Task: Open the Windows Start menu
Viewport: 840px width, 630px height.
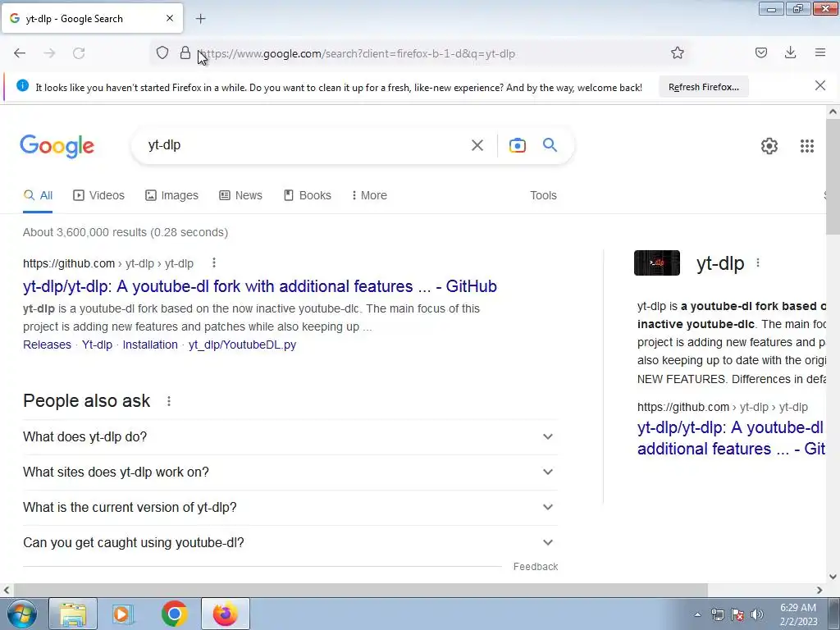Action: 21,614
